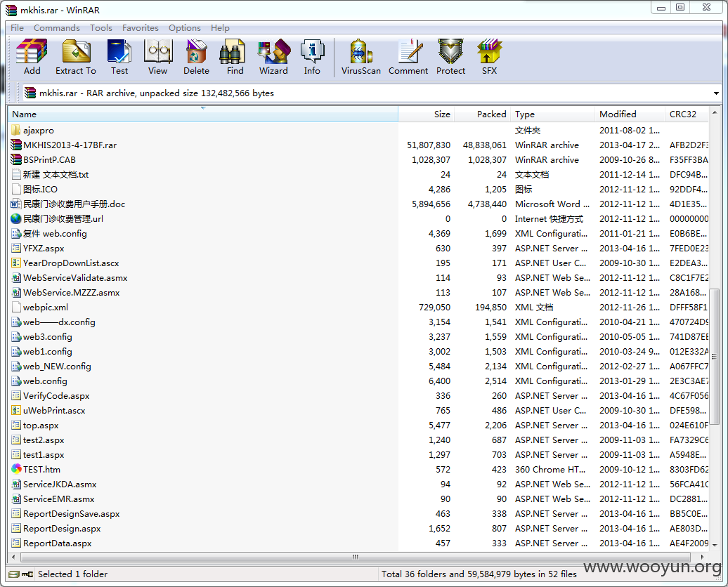Click the YearDropDownList.ascx file icon
Viewport: 728px width, 587px height.
tap(15, 263)
